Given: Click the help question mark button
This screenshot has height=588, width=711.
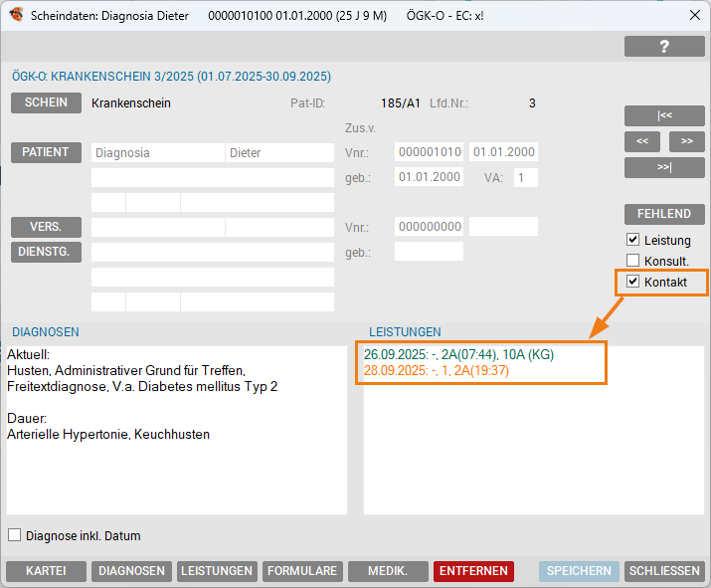Looking at the screenshot, I should click(x=664, y=47).
